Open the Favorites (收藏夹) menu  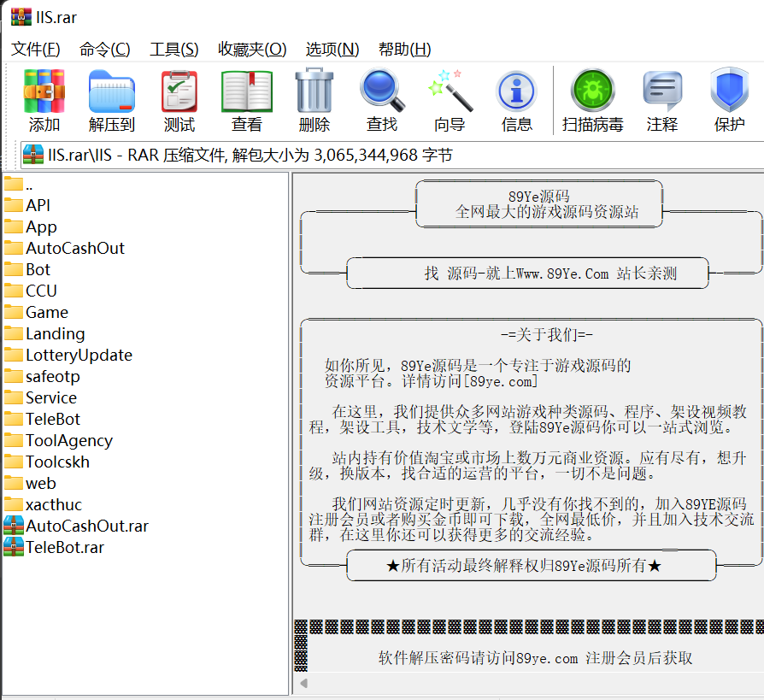pyautogui.click(x=252, y=49)
